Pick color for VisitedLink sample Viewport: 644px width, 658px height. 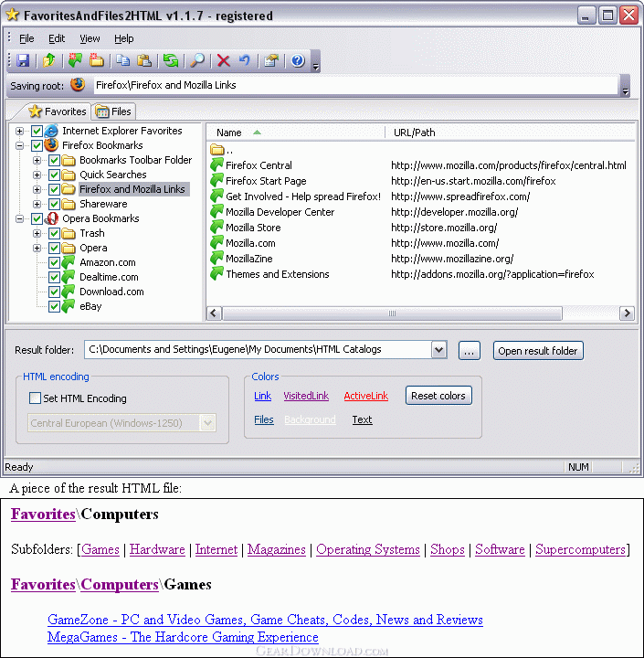[x=306, y=396]
